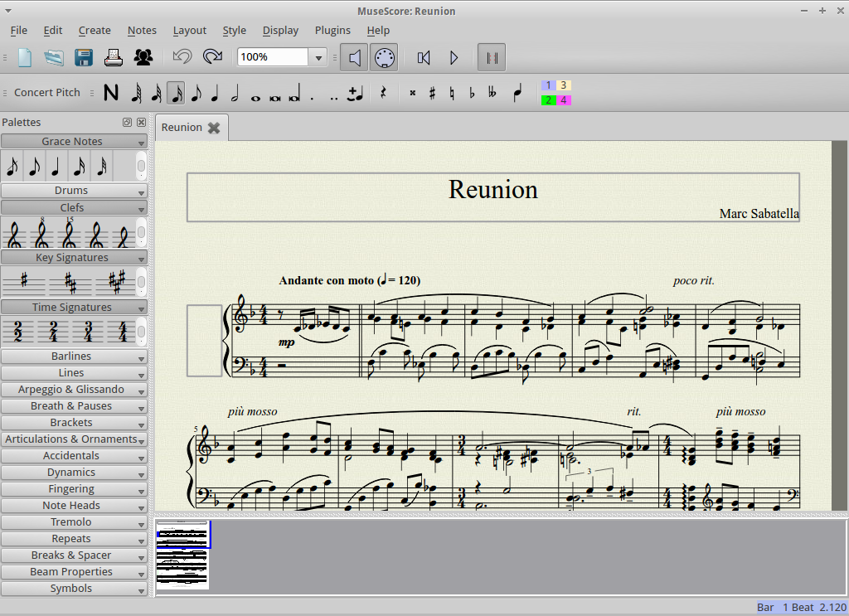This screenshot has width=849, height=616.
Task: Open the Notes menu
Action: tap(142, 31)
